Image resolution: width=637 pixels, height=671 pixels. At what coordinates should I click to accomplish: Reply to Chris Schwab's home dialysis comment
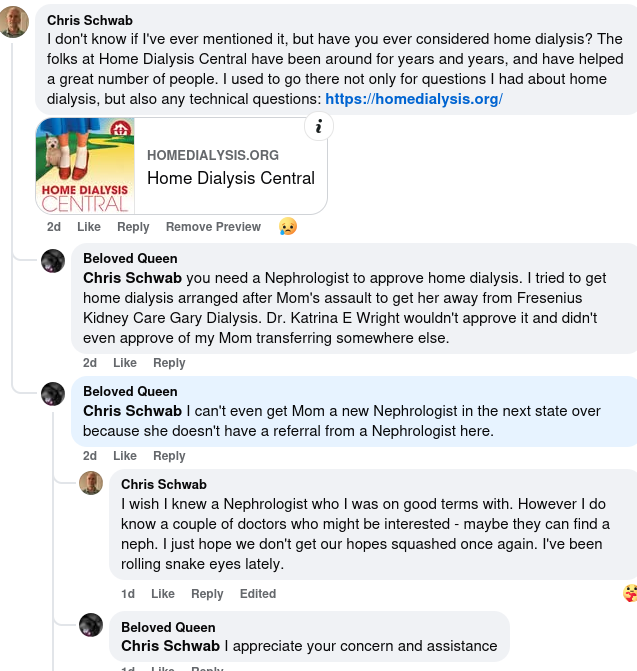[133, 227]
